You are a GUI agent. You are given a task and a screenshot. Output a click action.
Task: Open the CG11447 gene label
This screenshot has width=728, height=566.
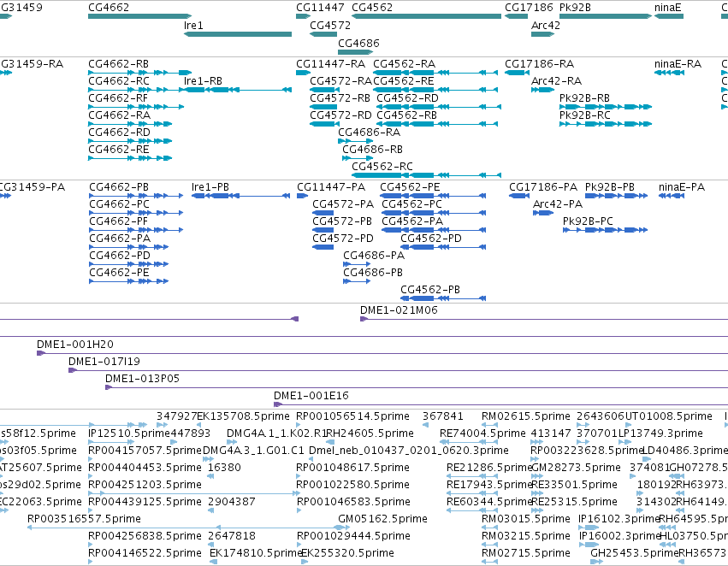pyautogui.click(x=320, y=8)
